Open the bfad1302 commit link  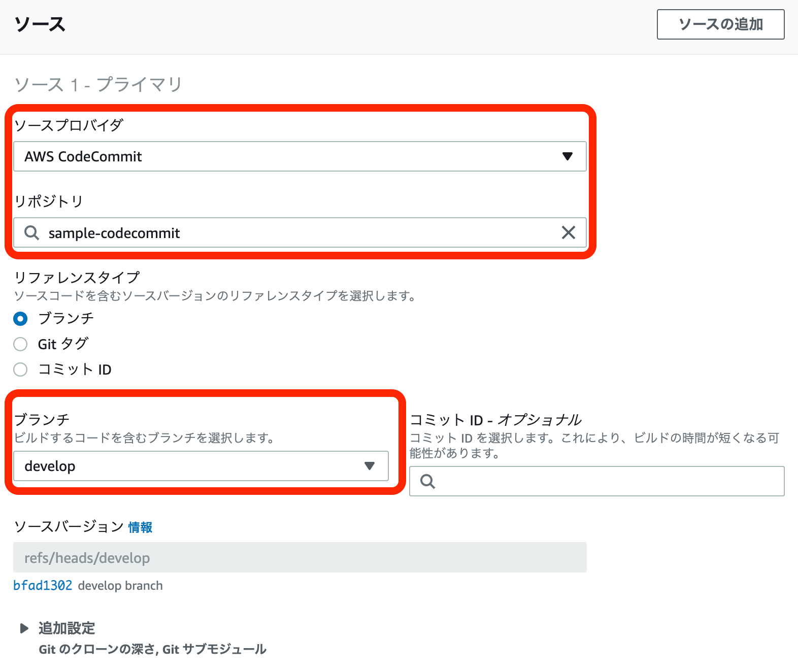[x=43, y=585]
